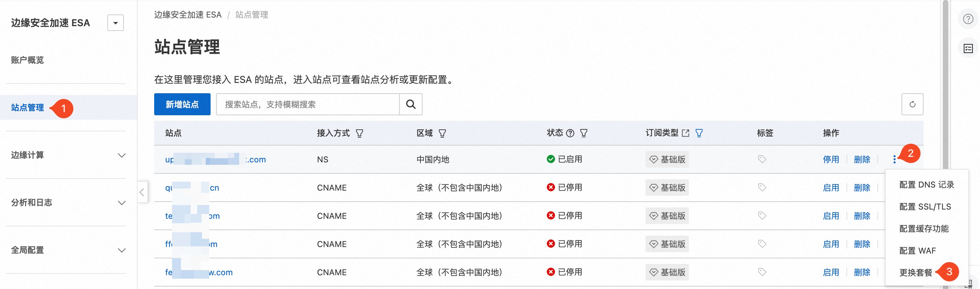
Task: Open the product switcher dropdown beside ESA title
Action: click(x=115, y=23)
